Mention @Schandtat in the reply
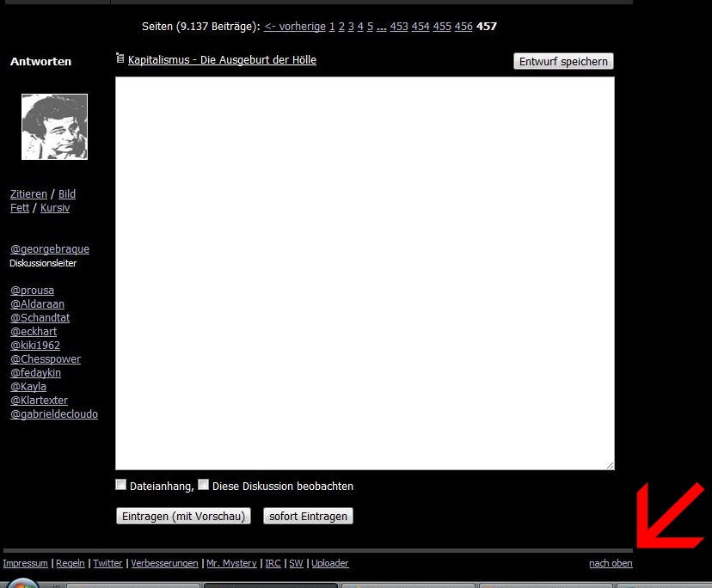The image size is (712, 588). (x=40, y=317)
